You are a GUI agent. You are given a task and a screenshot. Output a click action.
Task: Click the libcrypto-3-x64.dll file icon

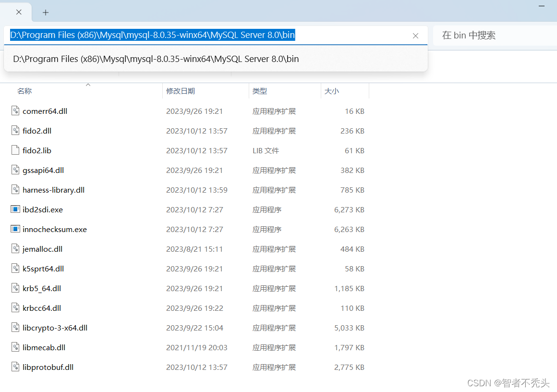point(15,328)
